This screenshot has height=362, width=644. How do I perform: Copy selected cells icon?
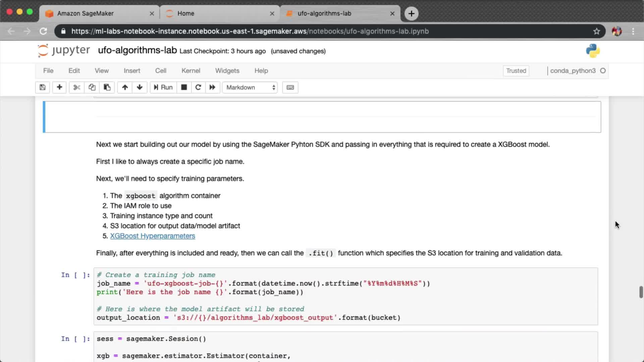click(92, 87)
